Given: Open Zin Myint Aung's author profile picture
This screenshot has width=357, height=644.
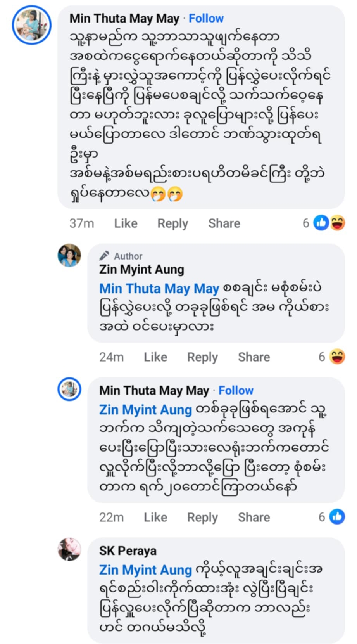Looking at the screenshot, I should pyautogui.click(x=69, y=255).
